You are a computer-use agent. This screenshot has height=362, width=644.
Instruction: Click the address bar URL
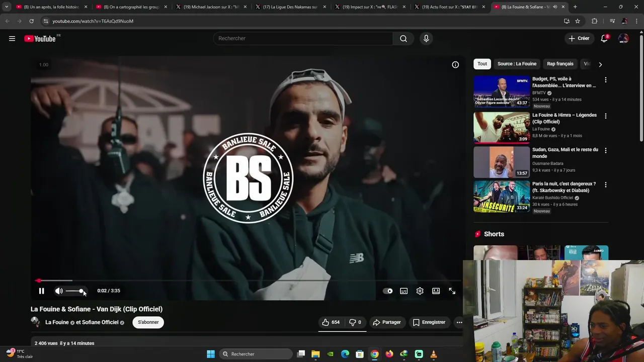click(x=93, y=21)
